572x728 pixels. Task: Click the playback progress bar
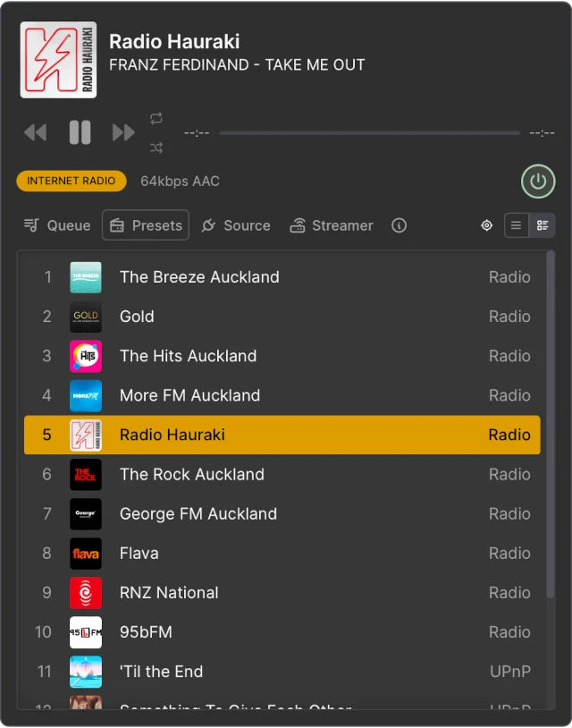point(369,132)
